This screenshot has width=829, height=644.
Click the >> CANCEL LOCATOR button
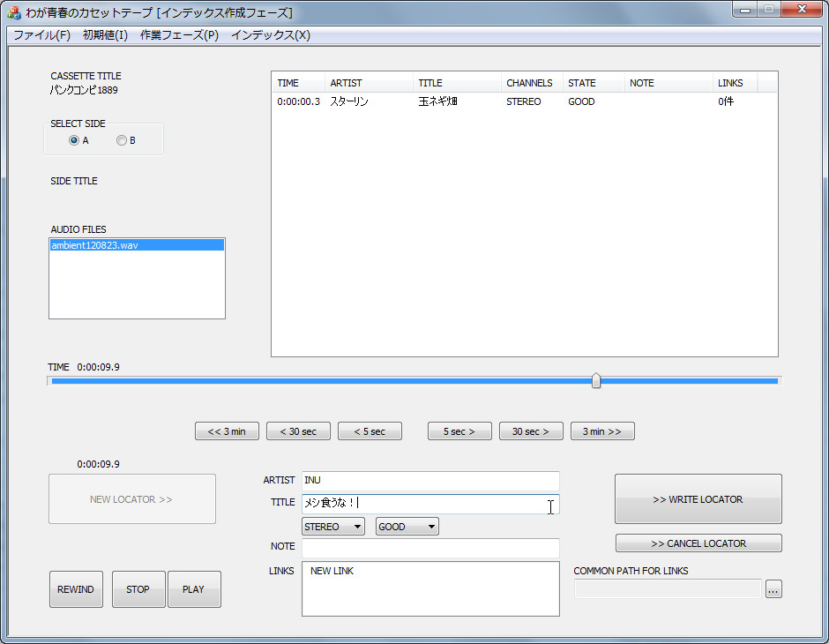coord(698,543)
